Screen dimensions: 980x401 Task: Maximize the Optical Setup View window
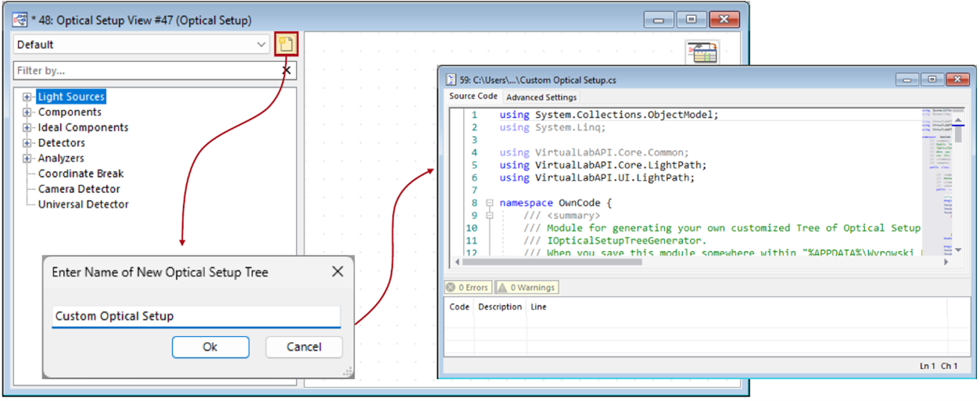[x=690, y=20]
